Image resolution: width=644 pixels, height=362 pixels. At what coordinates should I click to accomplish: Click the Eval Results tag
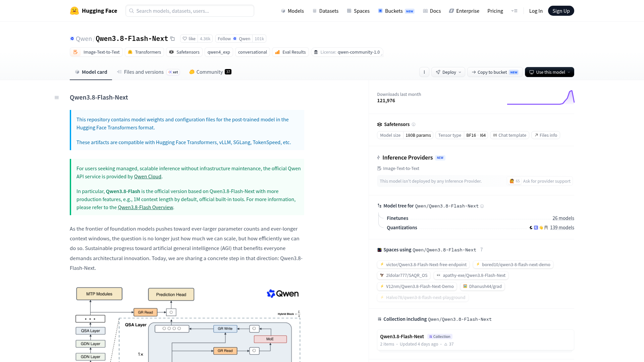click(290, 52)
